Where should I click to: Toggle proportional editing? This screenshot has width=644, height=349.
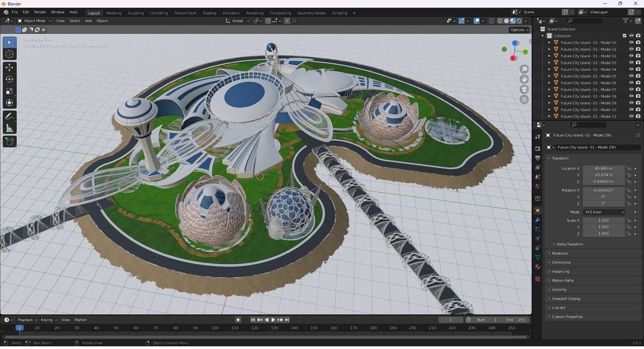coord(287,21)
